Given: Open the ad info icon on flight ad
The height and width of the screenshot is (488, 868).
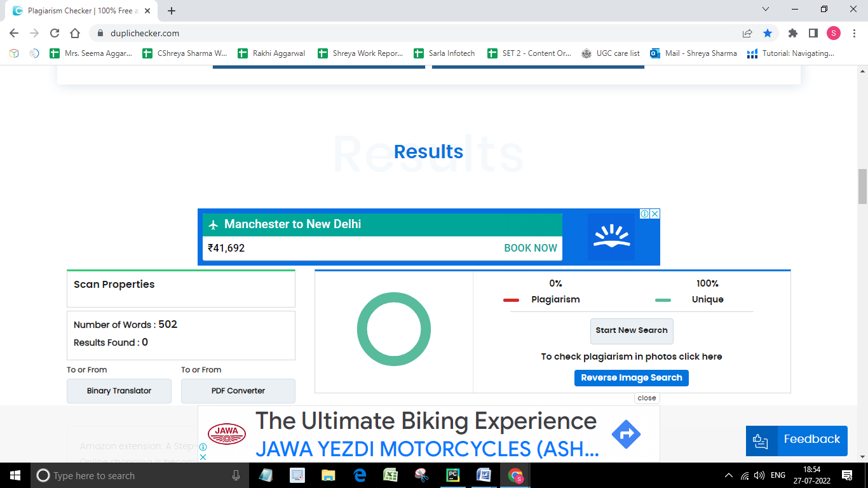Looking at the screenshot, I should (x=644, y=214).
